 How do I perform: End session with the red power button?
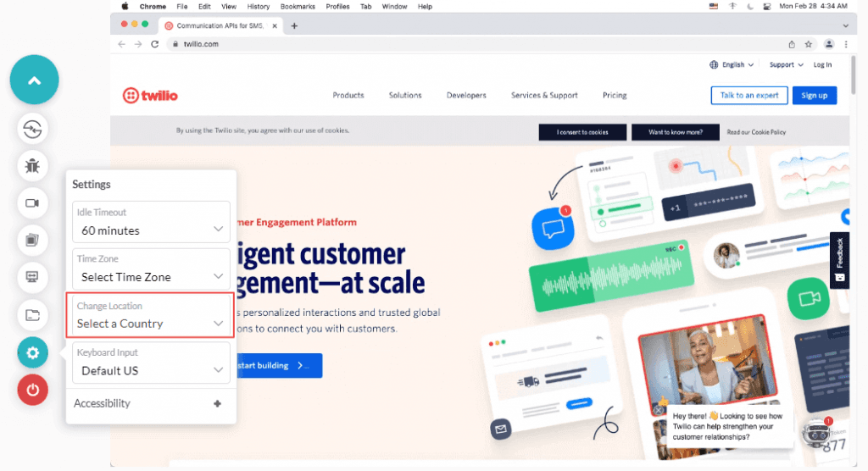coord(32,390)
